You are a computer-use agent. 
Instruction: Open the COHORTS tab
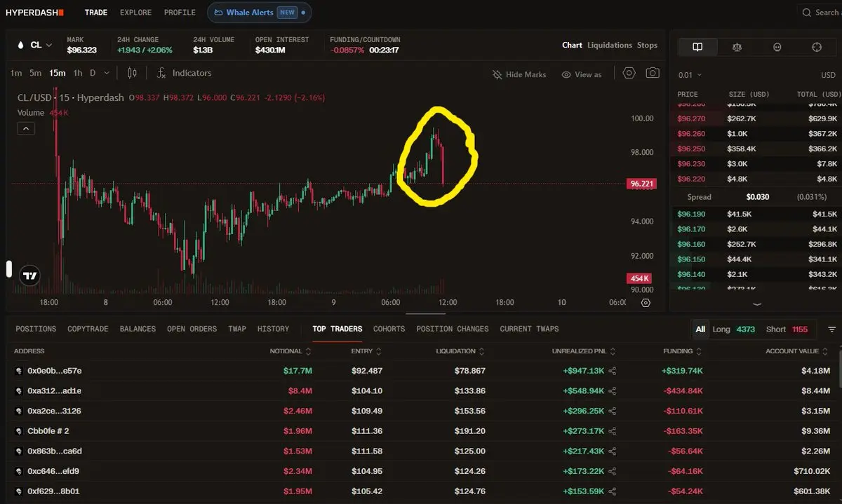click(x=389, y=329)
